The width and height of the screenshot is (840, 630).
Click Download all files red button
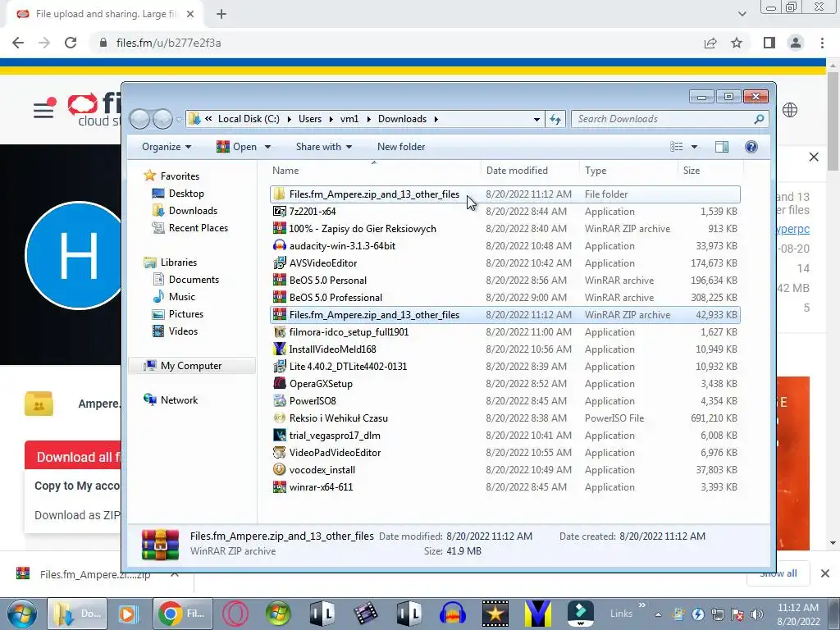pos(73,457)
